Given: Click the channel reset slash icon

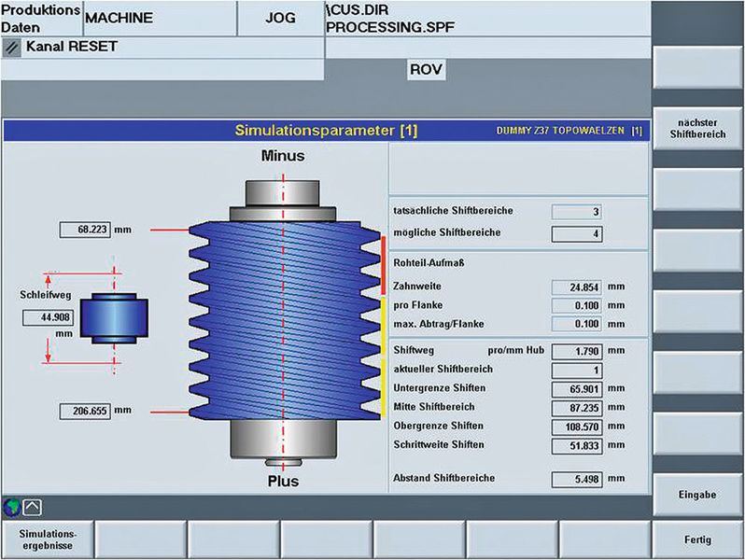Looking at the screenshot, I should point(11,48).
